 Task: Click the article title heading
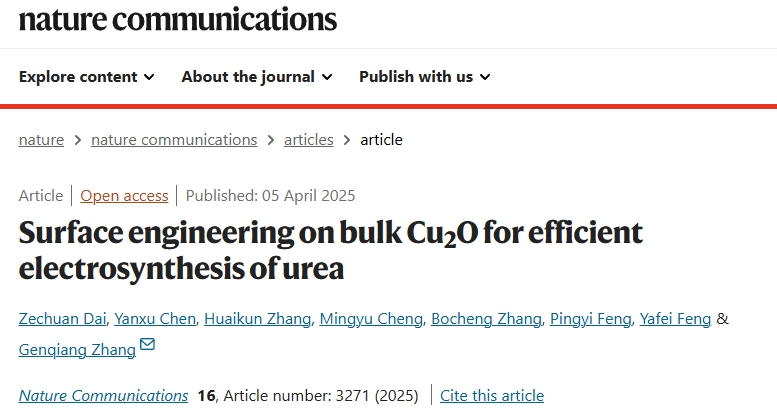(x=331, y=250)
